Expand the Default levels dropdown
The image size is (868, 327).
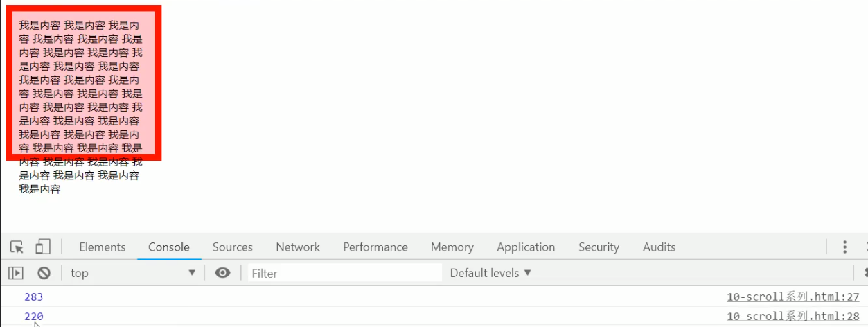point(490,273)
